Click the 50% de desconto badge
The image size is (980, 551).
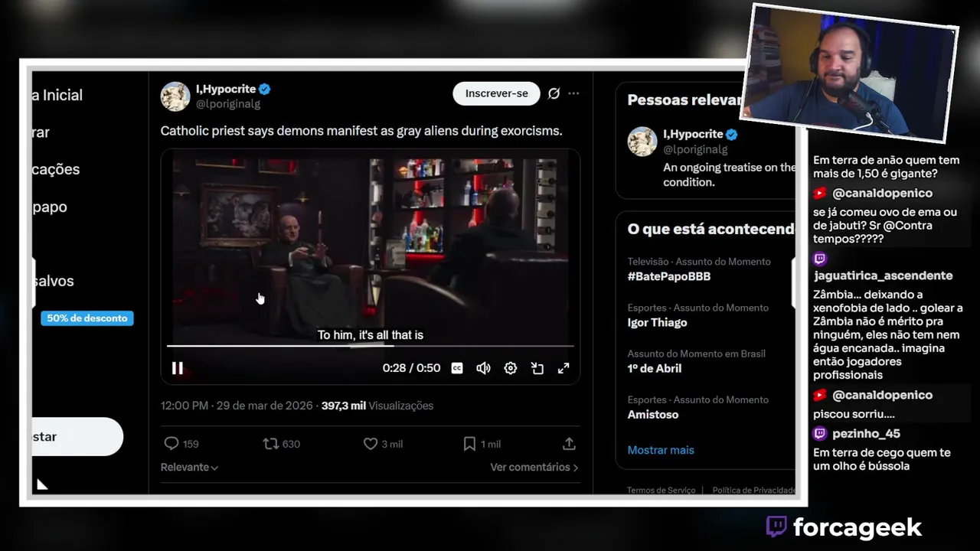87,318
